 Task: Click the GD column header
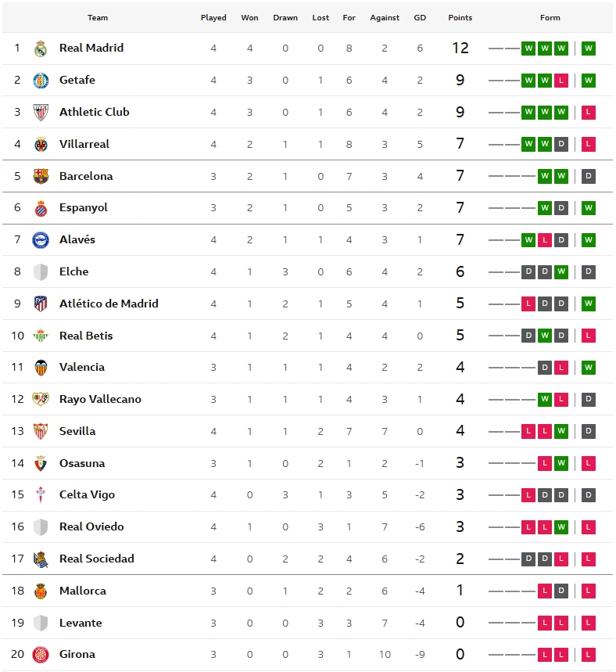[420, 17]
